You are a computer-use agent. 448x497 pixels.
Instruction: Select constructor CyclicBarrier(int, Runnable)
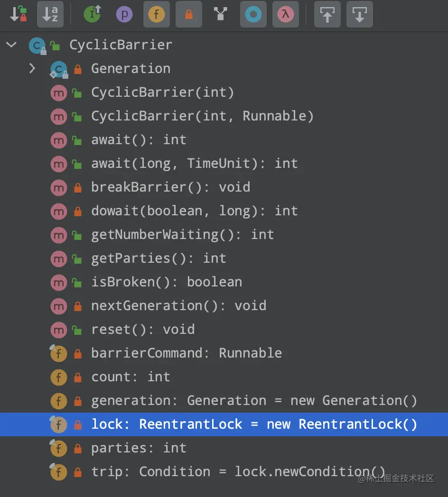click(224, 116)
